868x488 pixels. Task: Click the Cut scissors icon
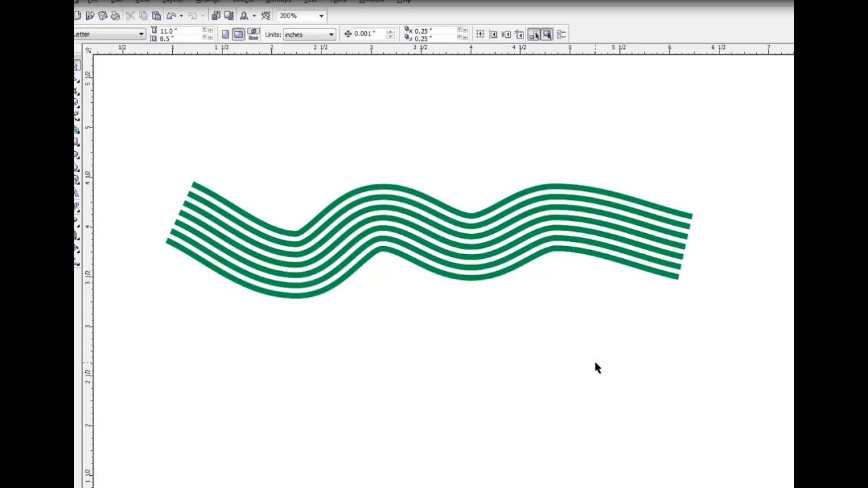130,16
